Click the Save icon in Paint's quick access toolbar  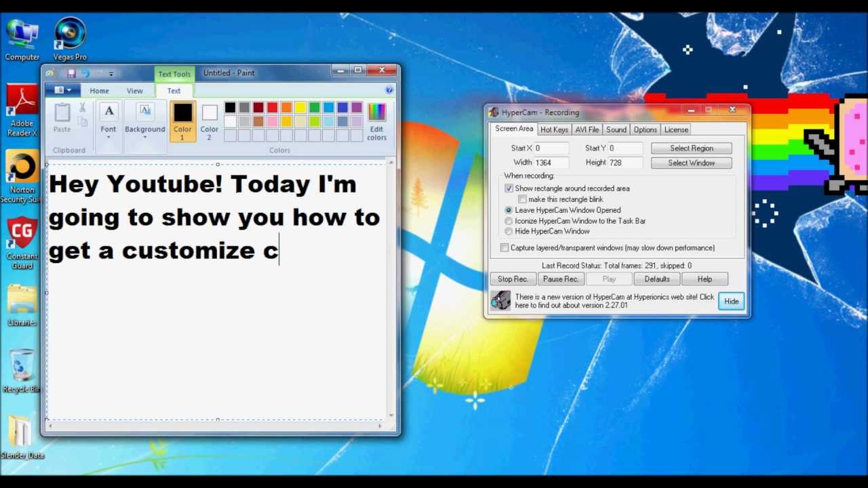(71, 73)
